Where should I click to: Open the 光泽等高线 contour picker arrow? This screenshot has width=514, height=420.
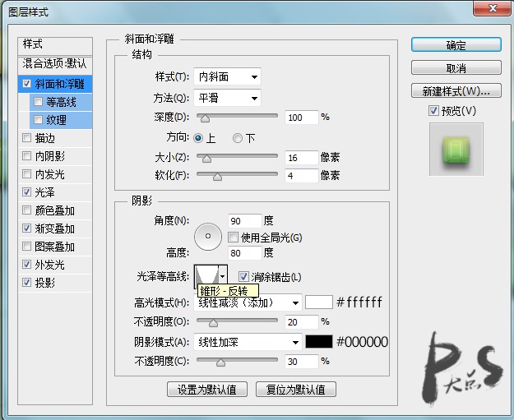coord(223,277)
